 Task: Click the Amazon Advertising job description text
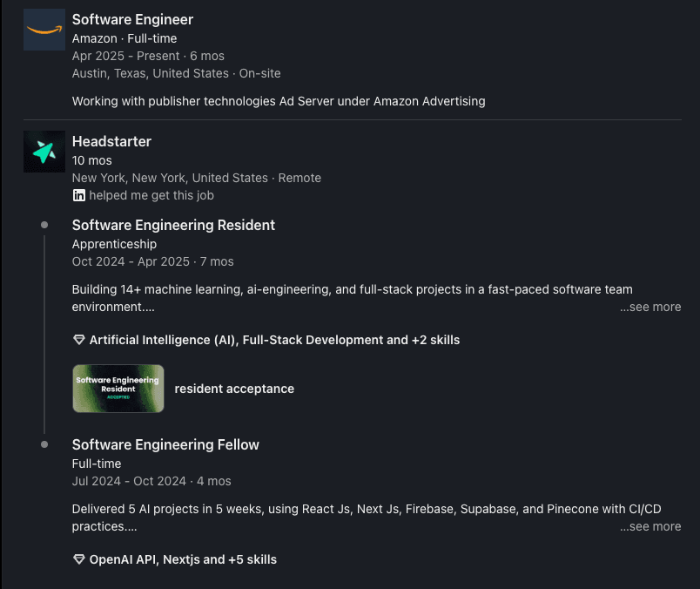point(279,101)
